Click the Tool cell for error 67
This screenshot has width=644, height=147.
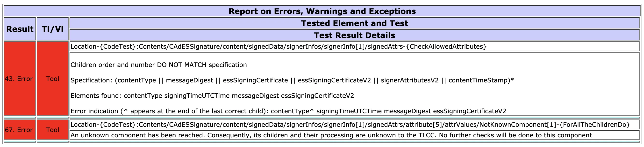tap(52, 130)
